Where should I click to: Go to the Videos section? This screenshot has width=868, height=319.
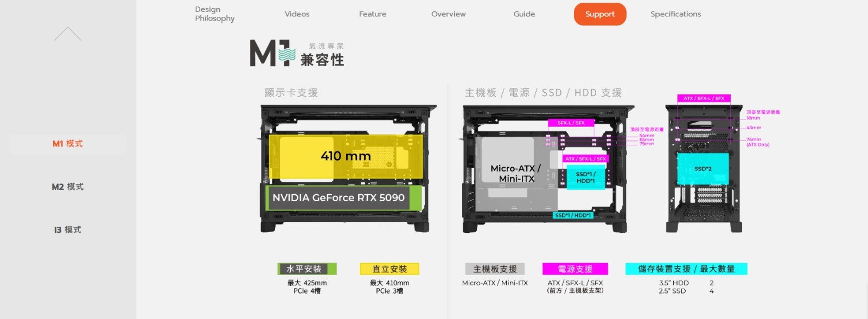297,14
